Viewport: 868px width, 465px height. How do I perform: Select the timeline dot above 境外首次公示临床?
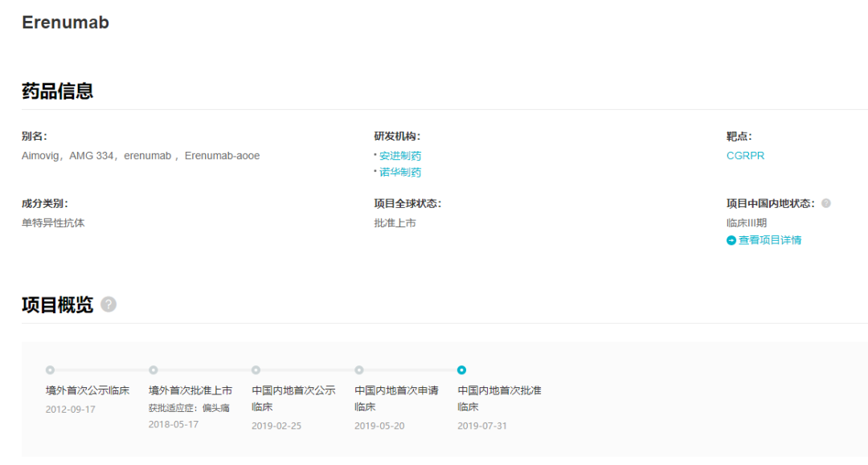click(x=51, y=370)
